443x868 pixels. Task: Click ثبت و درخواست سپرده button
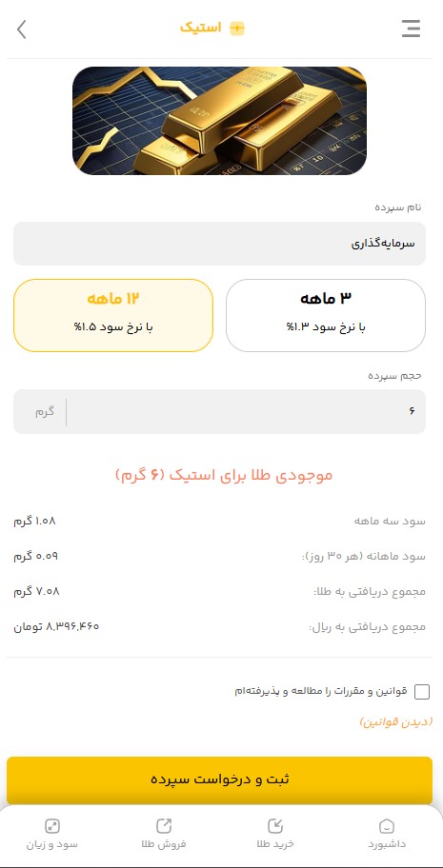coord(219,779)
